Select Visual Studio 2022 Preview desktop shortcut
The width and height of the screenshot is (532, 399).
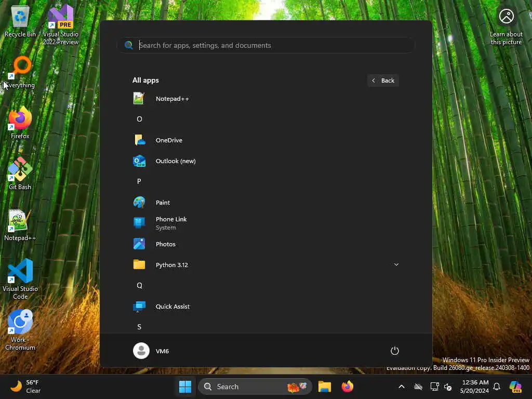pyautogui.click(x=61, y=25)
